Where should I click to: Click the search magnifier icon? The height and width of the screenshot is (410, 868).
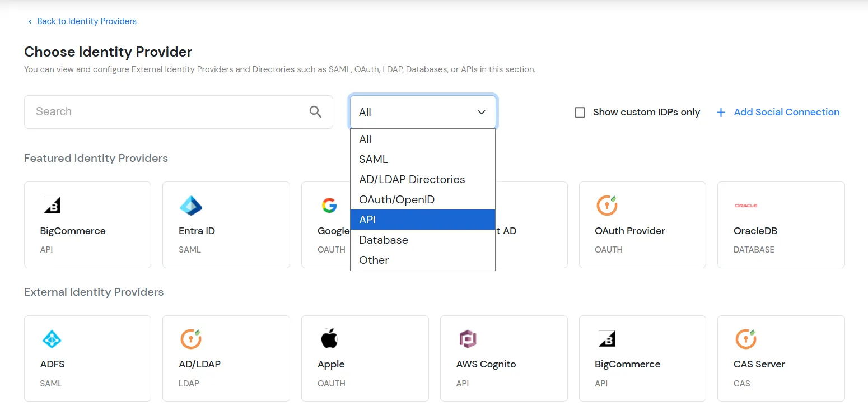click(x=315, y=112)
